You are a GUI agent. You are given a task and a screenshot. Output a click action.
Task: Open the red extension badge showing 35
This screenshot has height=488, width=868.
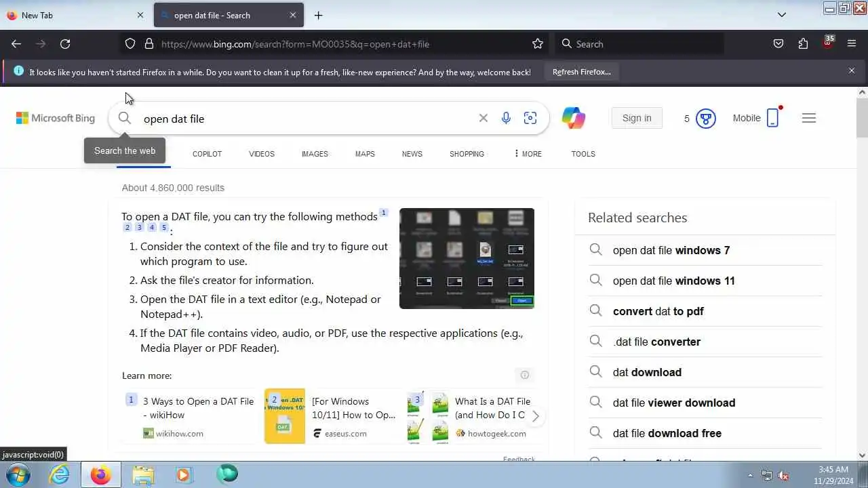(x=827, y=42)
